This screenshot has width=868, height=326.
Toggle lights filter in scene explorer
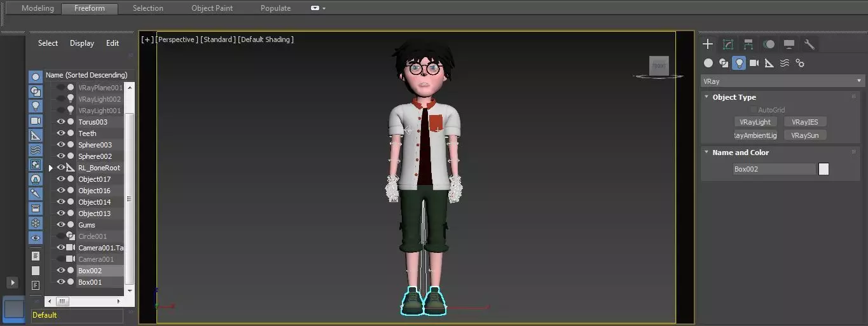[x=36, y=106]
